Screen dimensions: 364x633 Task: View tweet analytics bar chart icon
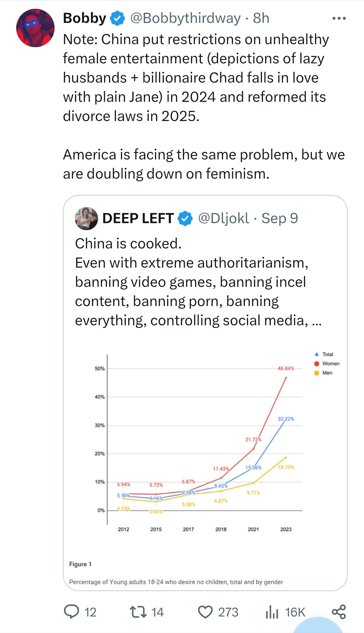(272, 612)
